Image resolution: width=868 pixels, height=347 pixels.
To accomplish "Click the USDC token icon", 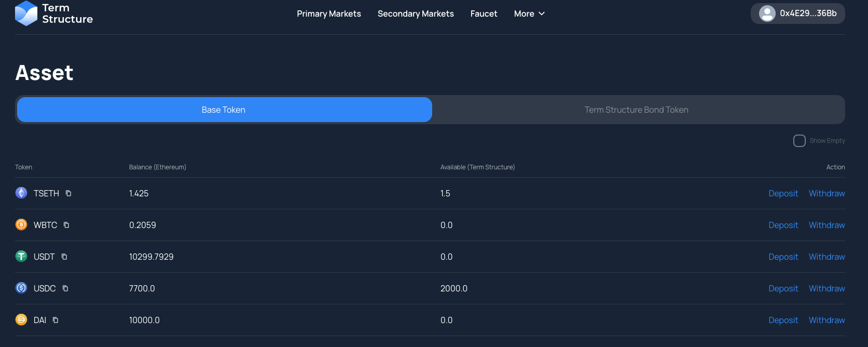I will tap(21, 288).
